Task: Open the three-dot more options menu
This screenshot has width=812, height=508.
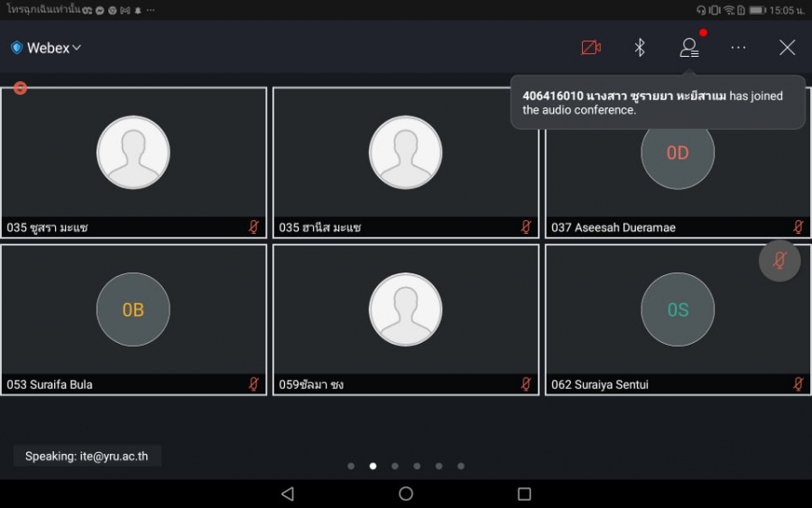Action: 738,48
